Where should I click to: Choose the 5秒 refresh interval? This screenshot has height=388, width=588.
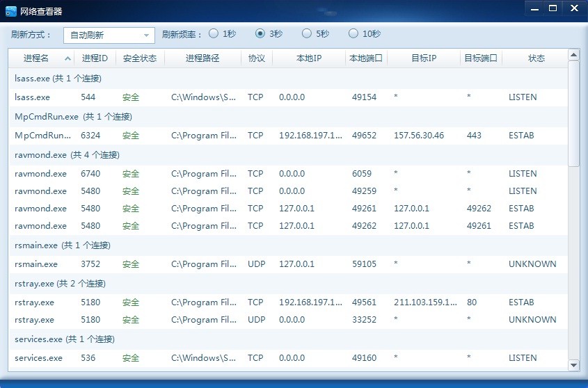point(307,33)
